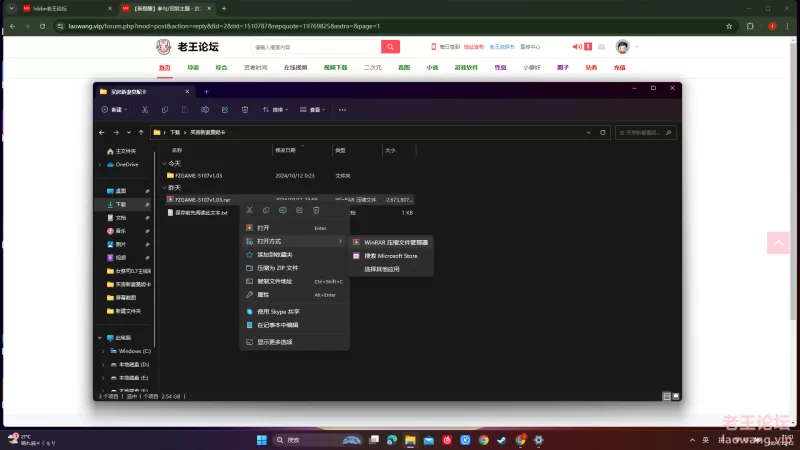The height and width of the screenshot is (450, 800).
Task: Open the browser tab list dropdown
Action: point(11,9)
